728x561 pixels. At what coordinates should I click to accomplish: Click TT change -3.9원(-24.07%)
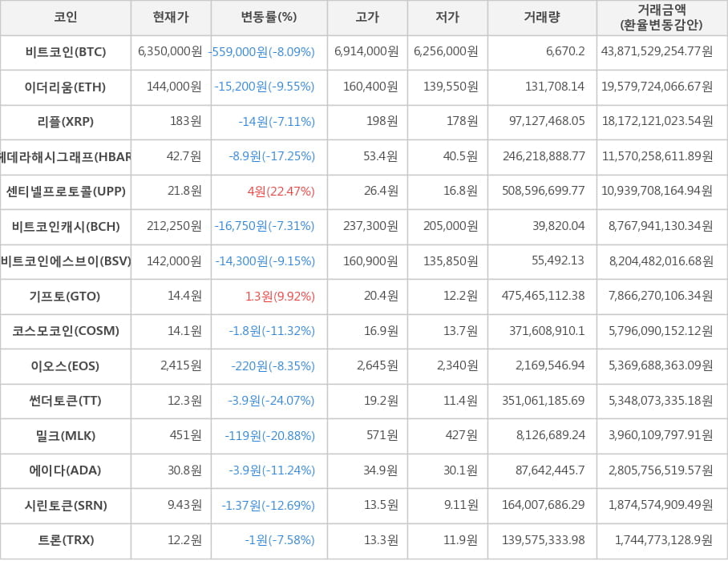click(271, 401)
